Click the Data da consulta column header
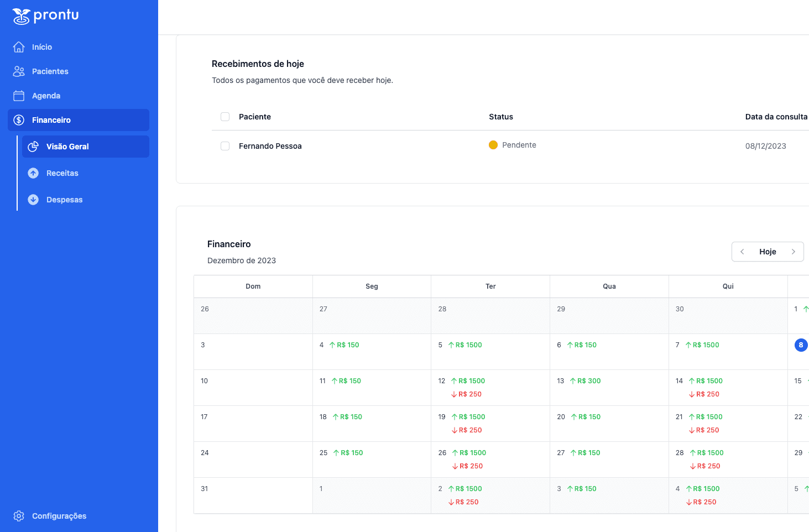809x532 pixels. tap(776, 117)
